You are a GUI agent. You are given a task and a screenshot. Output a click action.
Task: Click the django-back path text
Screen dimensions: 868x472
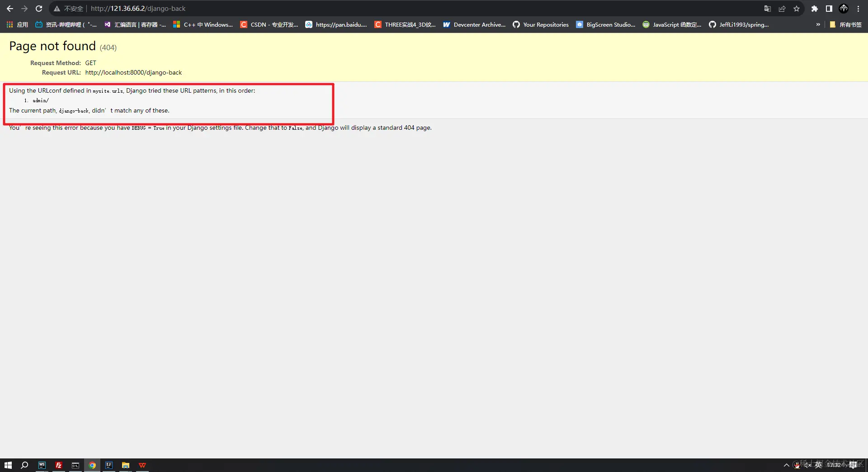[74, 111]
